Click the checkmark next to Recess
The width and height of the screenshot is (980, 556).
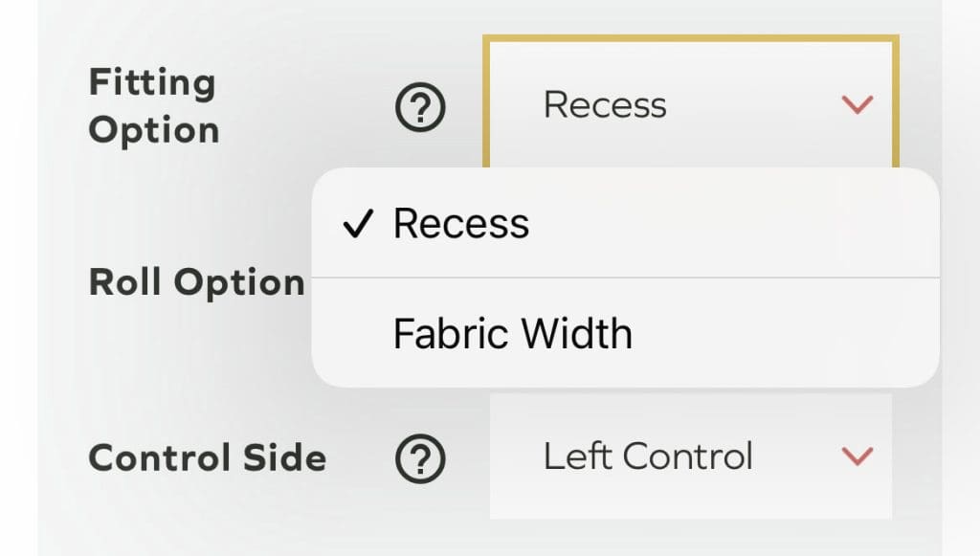pyautogui.click(x=357, y=225)
